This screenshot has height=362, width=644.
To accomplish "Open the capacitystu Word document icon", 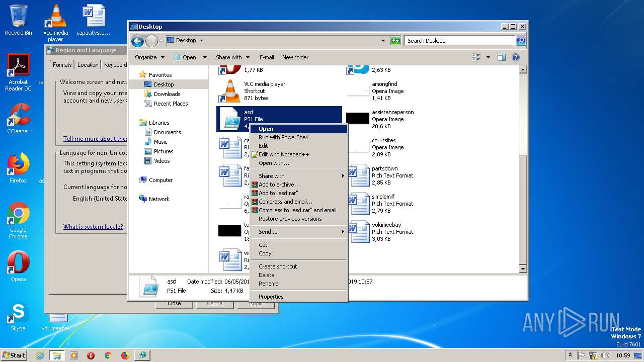I will tap(94, 20).
